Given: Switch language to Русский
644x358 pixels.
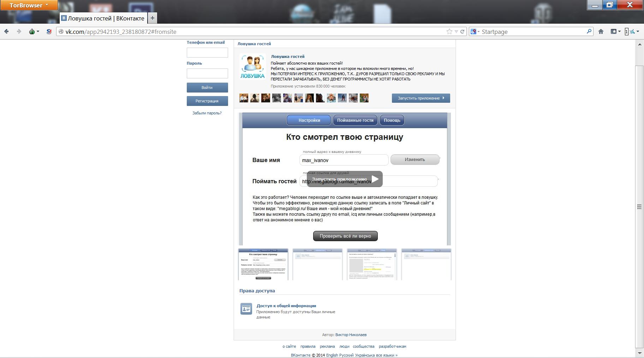Looking at the screenshot, I should pos(347,355).
